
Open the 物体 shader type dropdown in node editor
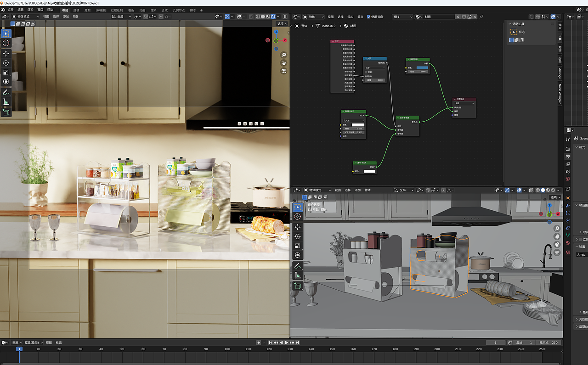point(313,17)
